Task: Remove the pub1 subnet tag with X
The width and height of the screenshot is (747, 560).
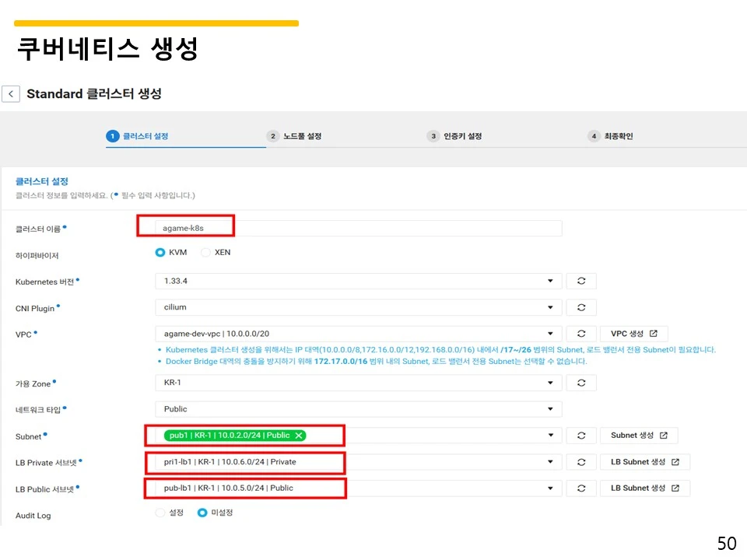Action: click(299, 436)
